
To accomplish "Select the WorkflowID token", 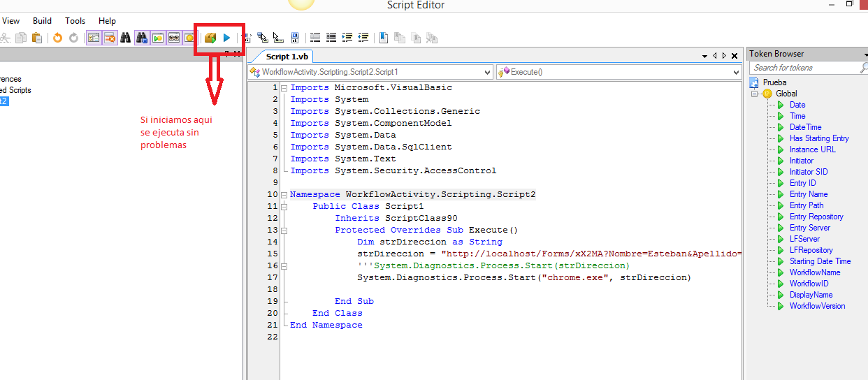I will tap(809, 284).
